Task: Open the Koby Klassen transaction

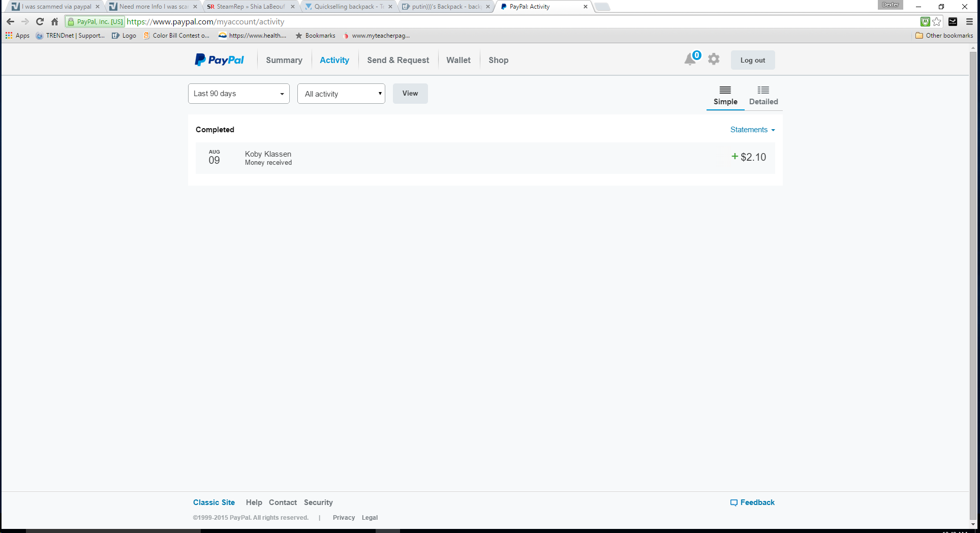Action: pyautogui.click(x=268, y=158)
